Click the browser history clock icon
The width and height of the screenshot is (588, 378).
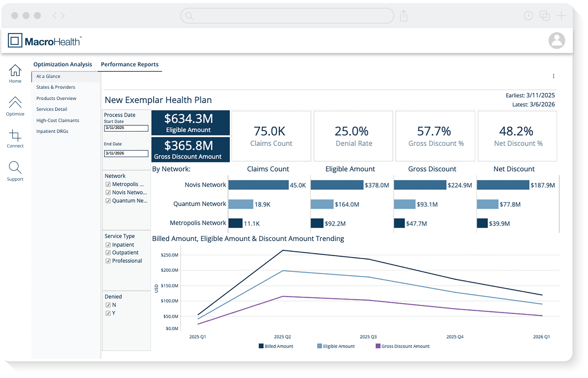tap(528, 16)
